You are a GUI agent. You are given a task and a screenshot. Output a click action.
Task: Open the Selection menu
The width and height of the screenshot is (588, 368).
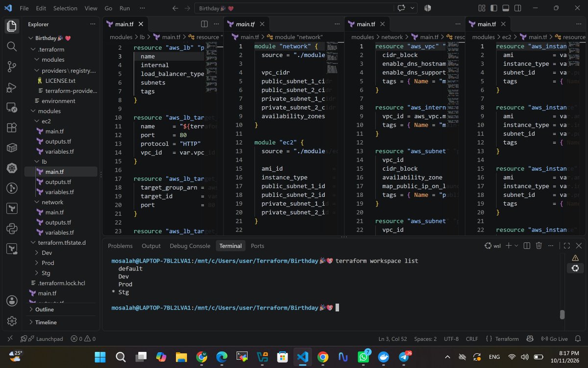tap(65, 8)
